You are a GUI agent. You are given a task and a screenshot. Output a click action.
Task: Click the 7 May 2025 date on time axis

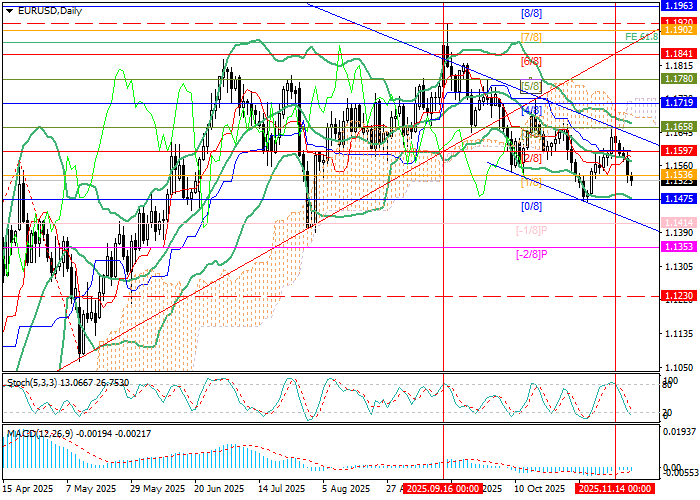click(x=91, y=488)
